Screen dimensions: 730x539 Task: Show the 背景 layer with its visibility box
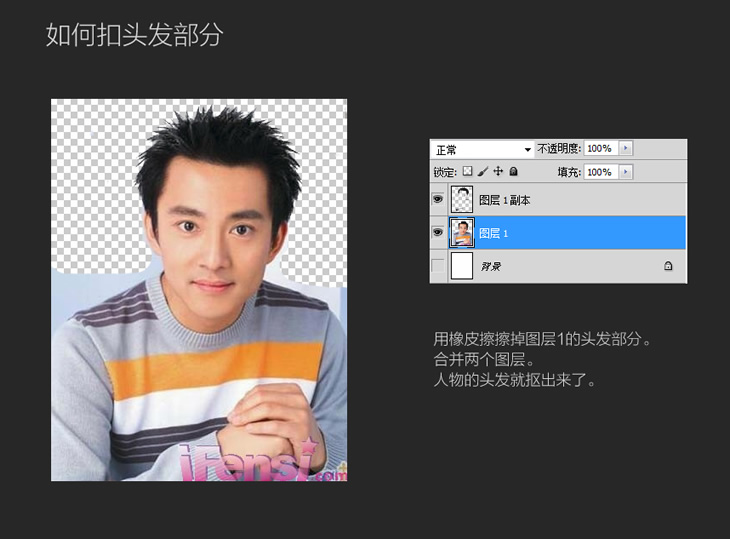pos(438,266)
